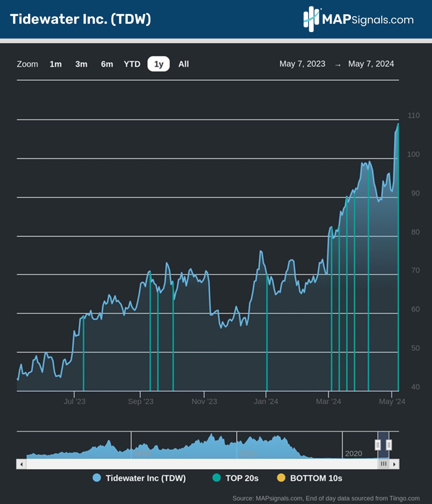Click the navigator scrollbar right arrow
Image resolution: width=432 pixels, height=504 pixels.
(395, 464)
